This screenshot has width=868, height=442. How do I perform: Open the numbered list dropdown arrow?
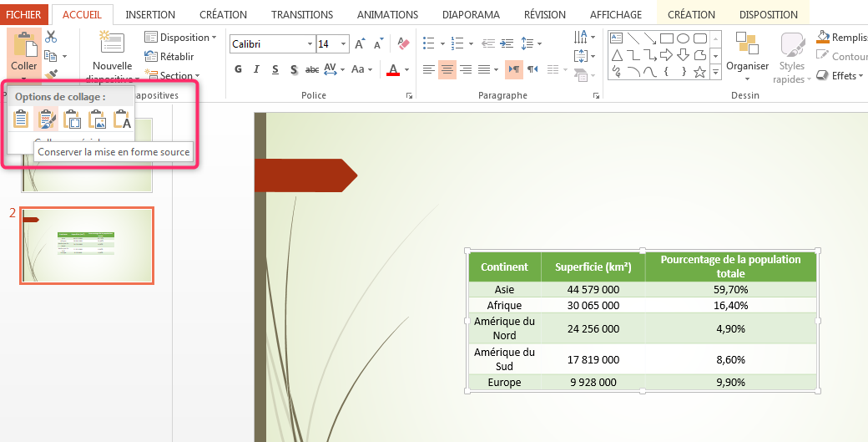(471, 43)
